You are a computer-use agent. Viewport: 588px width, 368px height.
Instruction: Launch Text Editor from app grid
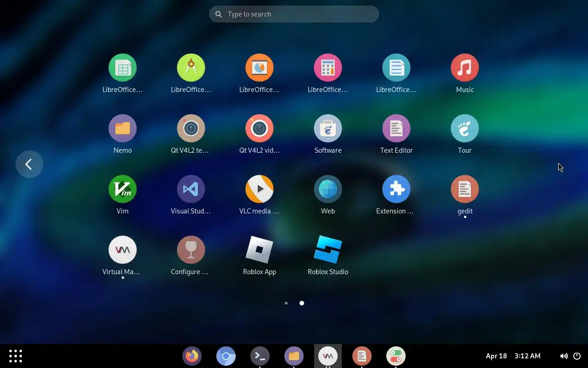(x=396, y=128)
